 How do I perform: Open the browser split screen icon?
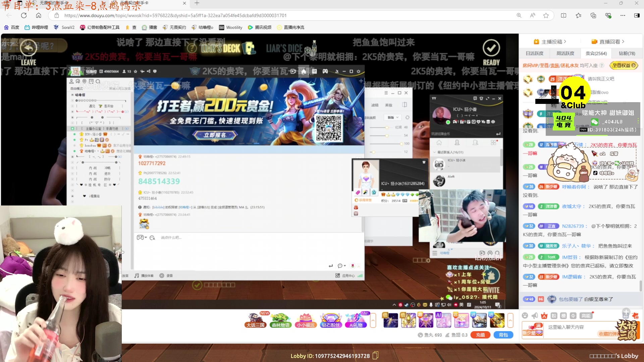pos(563,15)
